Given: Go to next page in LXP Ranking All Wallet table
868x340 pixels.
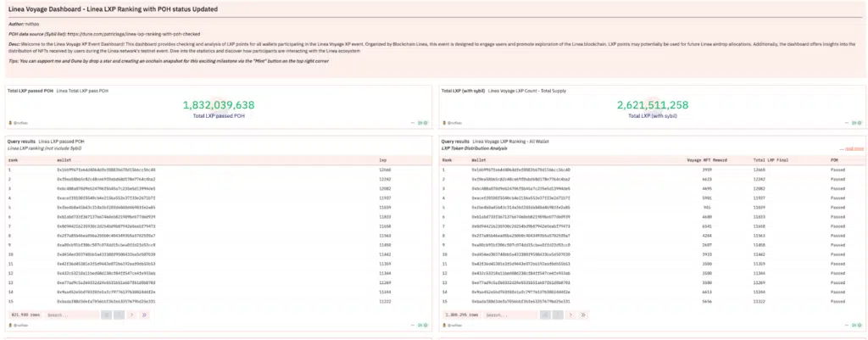Looking at the screenshot, I should (x=571, y=314).
